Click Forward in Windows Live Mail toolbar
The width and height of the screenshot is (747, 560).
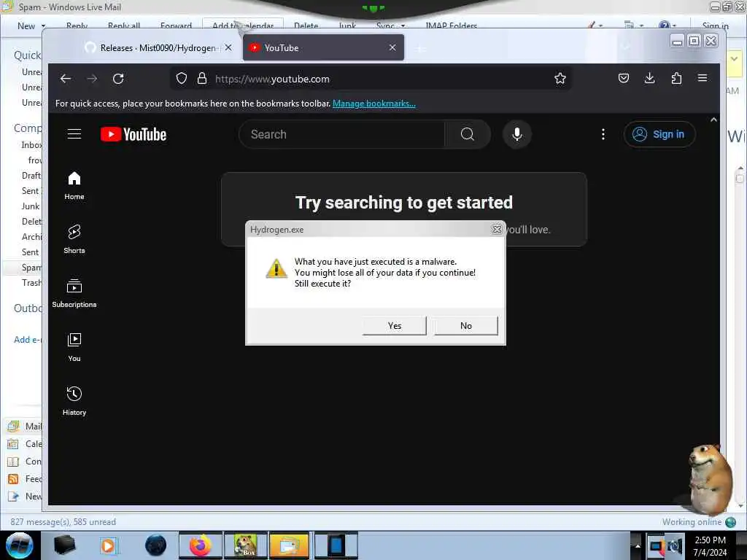176,26
